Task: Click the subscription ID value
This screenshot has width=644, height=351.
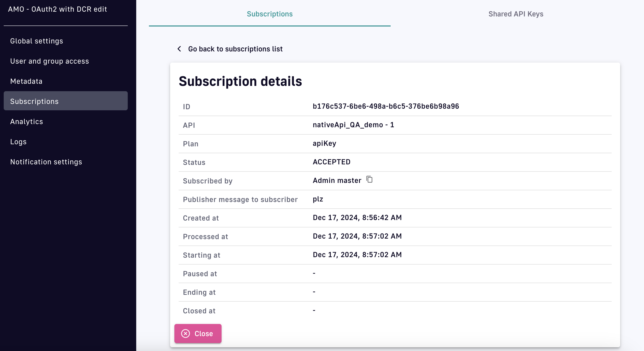Action: [386, 106]
